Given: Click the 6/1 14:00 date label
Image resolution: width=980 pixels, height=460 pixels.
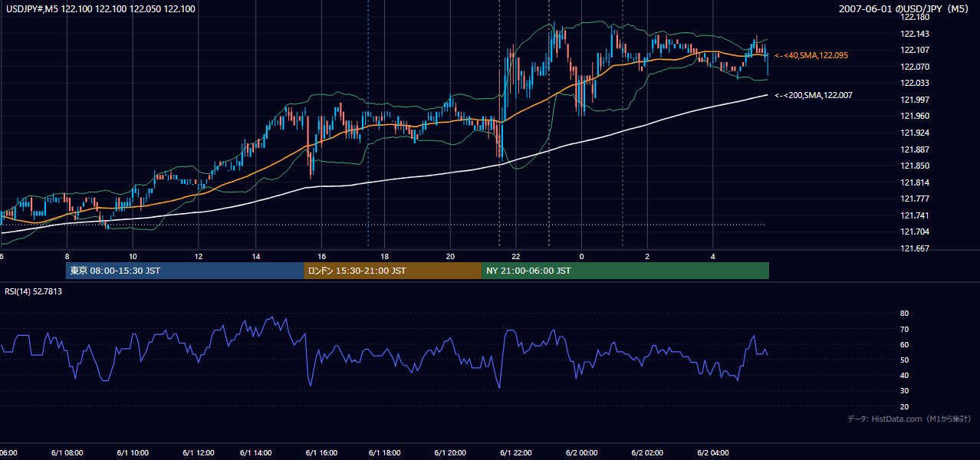Looking at the screenshot, I should (x=256, y=453).
